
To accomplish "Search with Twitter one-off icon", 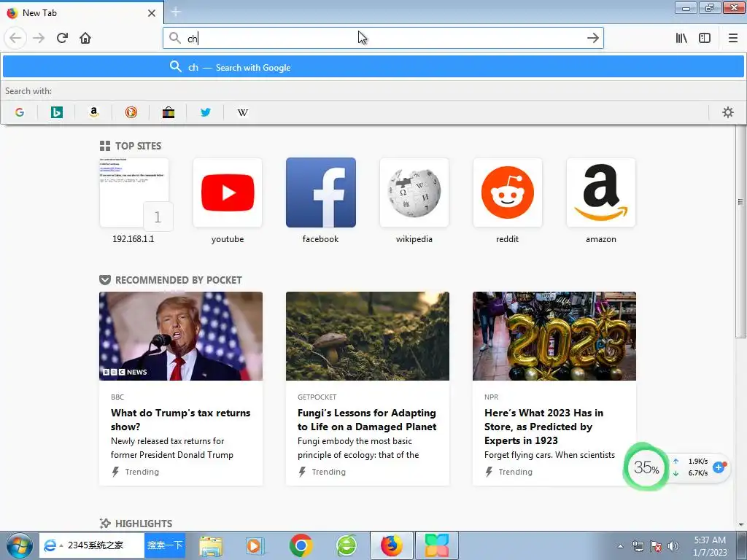I will point(205,112).
